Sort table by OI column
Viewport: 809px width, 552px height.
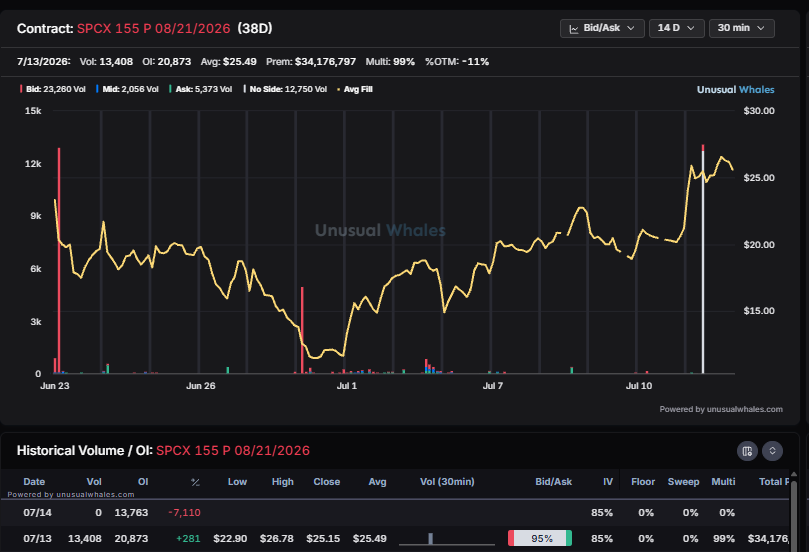coord(143,482)
